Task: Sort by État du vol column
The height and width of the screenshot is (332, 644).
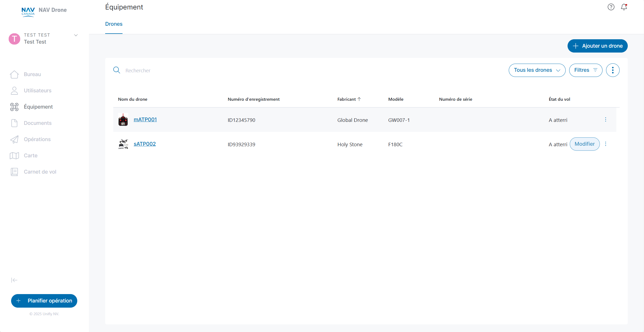Action: (559, 99)
